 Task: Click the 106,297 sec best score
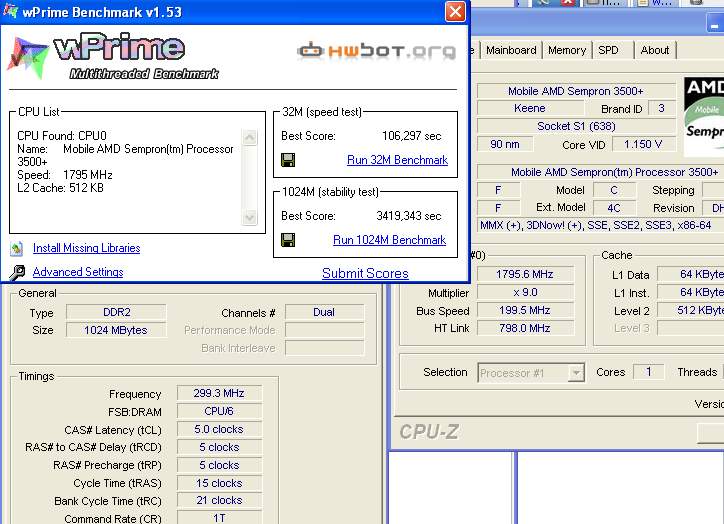click(411, 136)
